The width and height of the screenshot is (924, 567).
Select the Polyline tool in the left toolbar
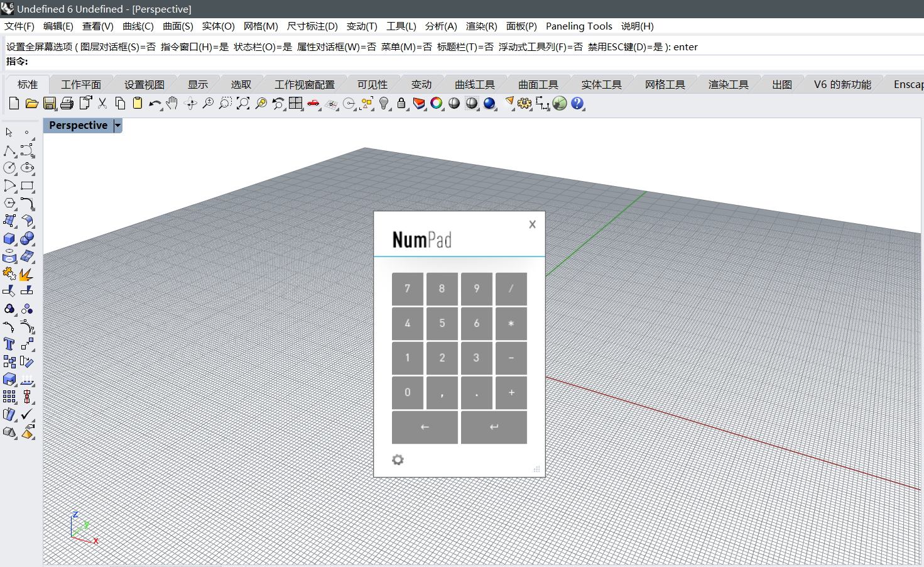click(x=9, y=150)
